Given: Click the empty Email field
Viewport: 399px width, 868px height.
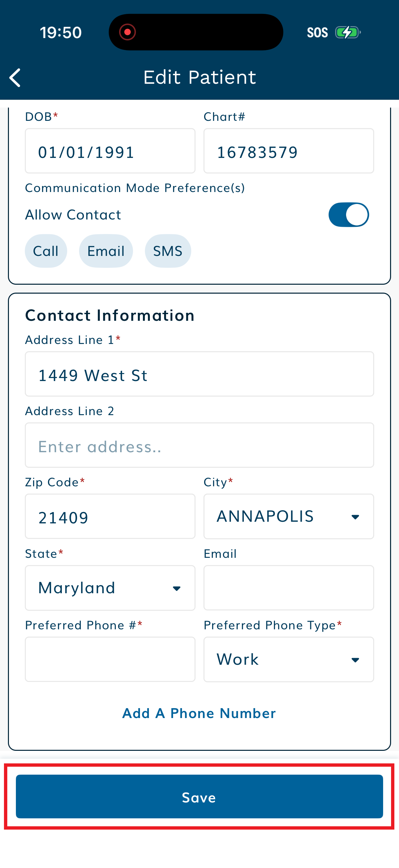Looking at the screenshot, I should tap(288, 588).
